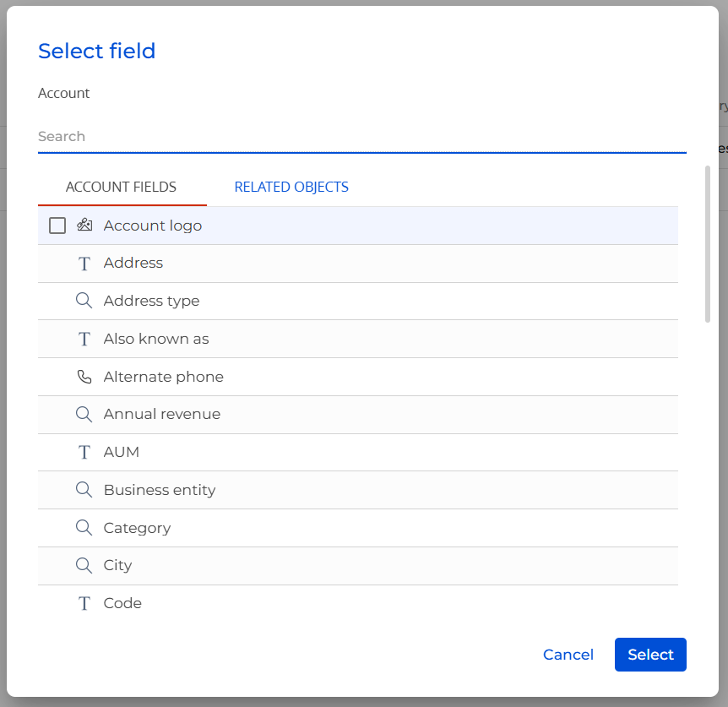The width and height of the screenshot is (728, 707).
Task: Click the text-type icon next to Address
Action: (x=84, y=264)
